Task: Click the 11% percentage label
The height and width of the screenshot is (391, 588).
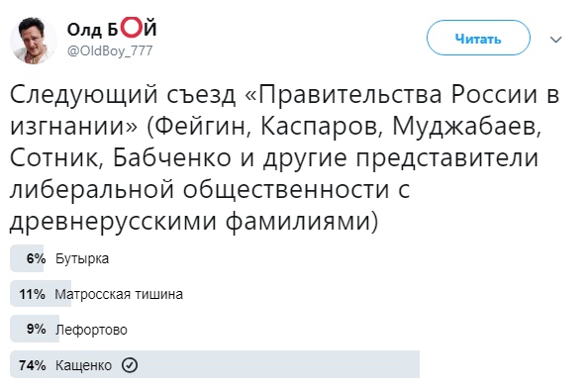Action: (x=33, y=294)
